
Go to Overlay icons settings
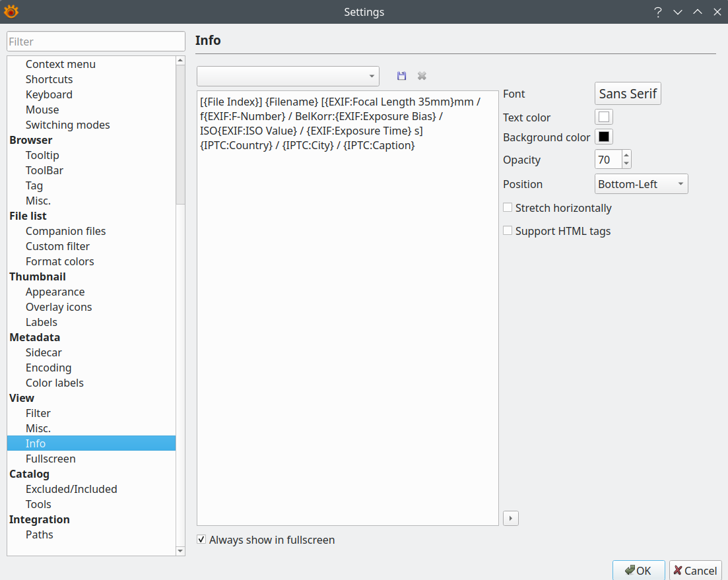tap(59, 307)
